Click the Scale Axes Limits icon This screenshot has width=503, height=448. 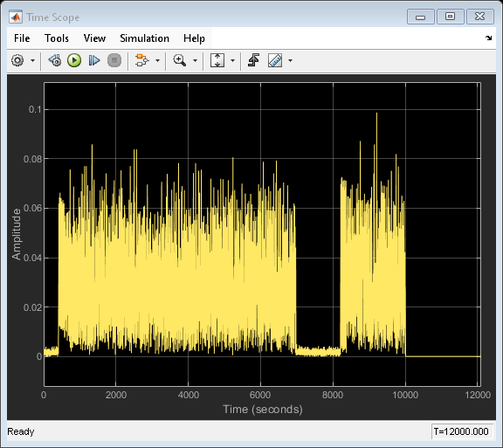pyautogui.click(x=217, y=60)
